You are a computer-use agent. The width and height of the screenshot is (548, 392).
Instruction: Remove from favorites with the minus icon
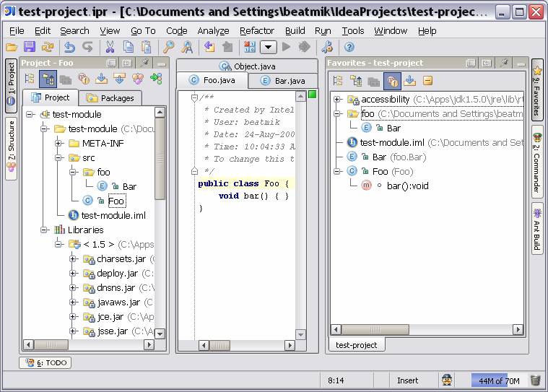(x=427, y=81)
